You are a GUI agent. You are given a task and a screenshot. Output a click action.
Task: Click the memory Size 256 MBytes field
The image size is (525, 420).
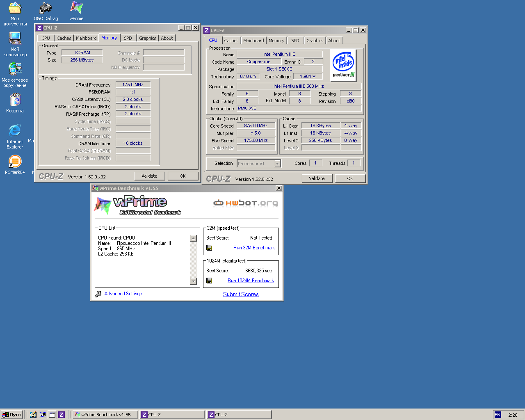point(82,60)
